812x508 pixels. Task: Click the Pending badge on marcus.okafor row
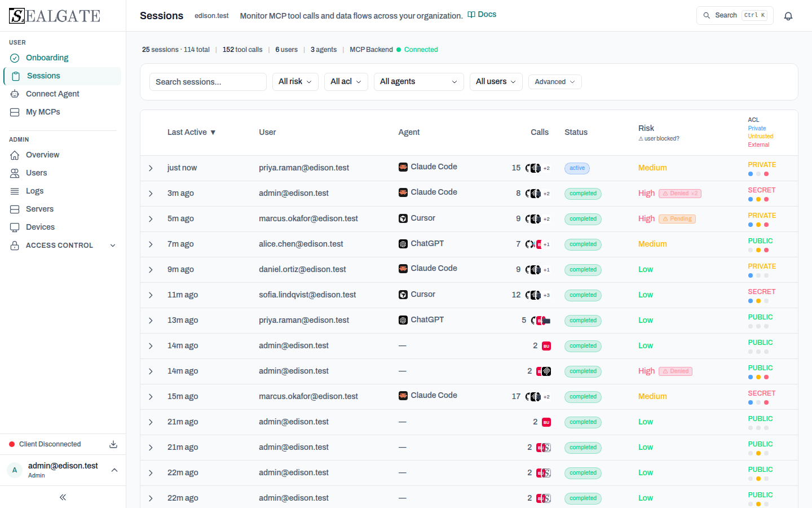(677, 219)
